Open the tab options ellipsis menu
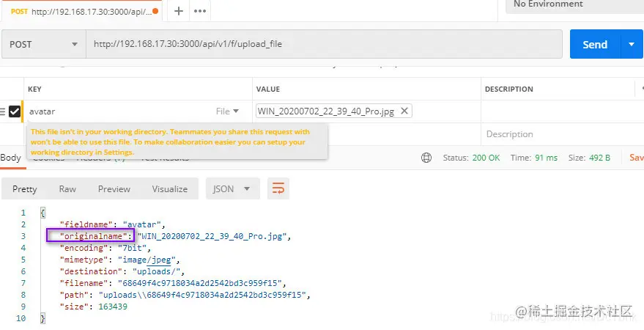 point(200,11)
